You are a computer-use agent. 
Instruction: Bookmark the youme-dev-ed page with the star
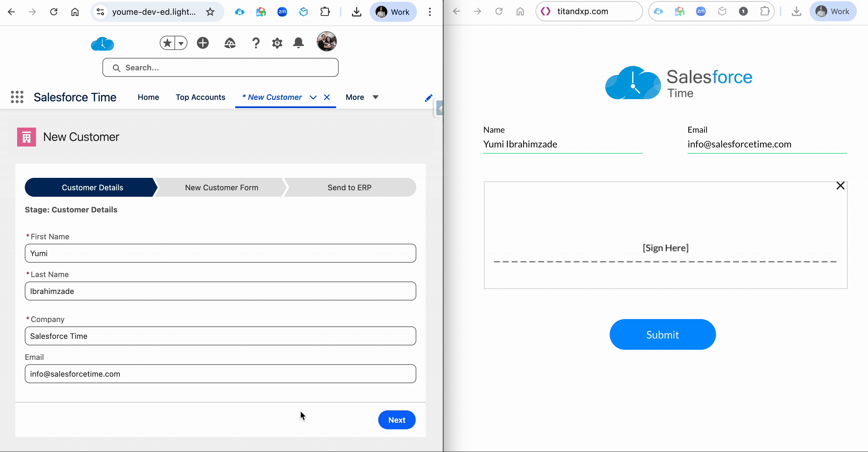point(210,12)
